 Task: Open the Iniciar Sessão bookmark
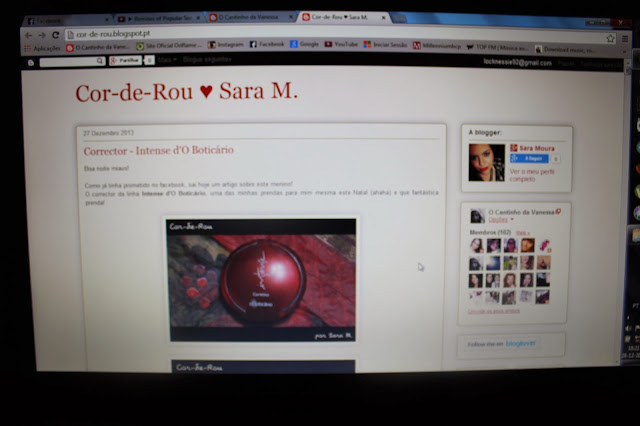[385, 45]
